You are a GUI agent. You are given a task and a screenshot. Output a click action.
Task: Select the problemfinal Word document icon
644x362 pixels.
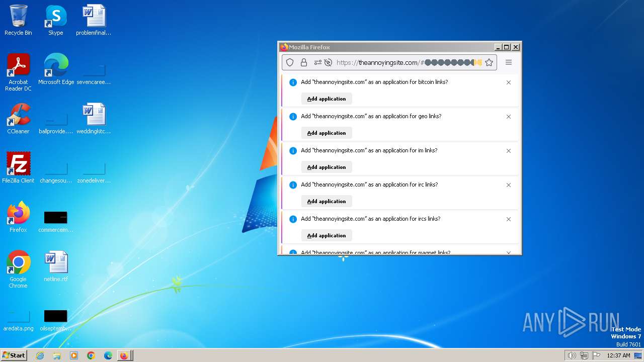click(x=94, y=20)
